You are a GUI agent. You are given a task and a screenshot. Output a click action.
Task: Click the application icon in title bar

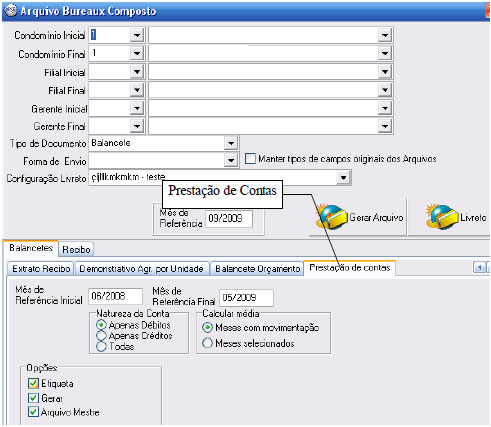coord(11,11)
